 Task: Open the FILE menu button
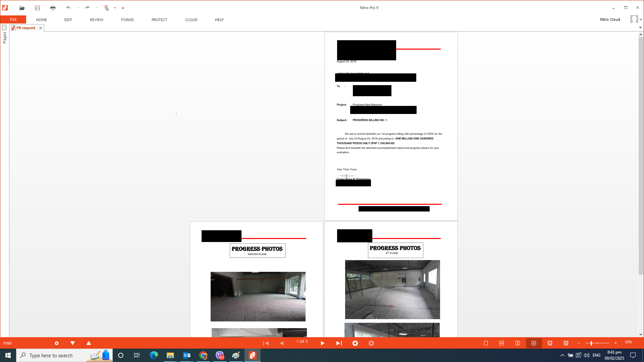13,19
